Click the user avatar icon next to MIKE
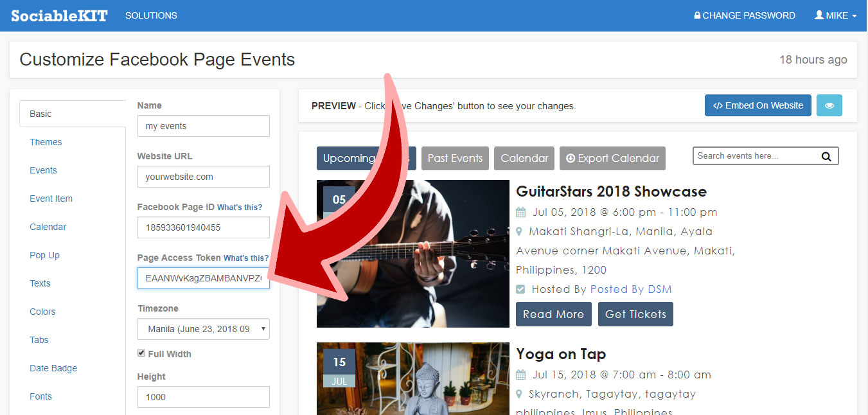Viewport: 868px width, 415px height. pos(819,15)
